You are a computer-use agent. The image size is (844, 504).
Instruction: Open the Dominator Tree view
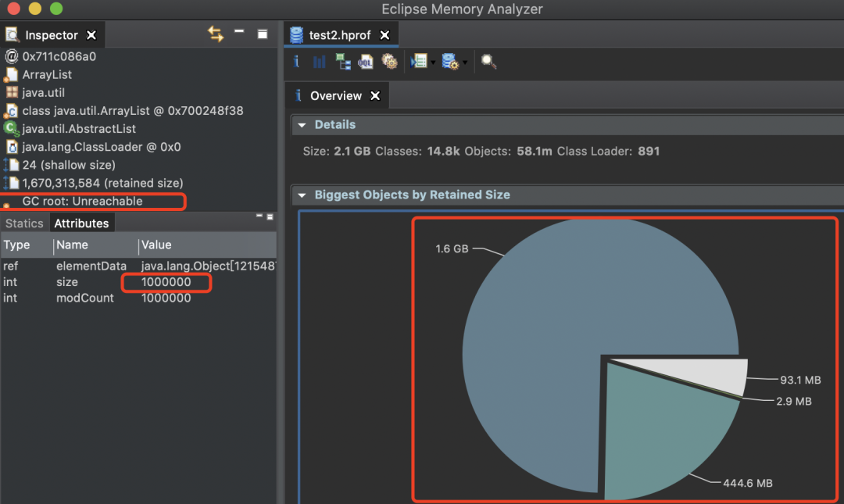coord(342,62)
